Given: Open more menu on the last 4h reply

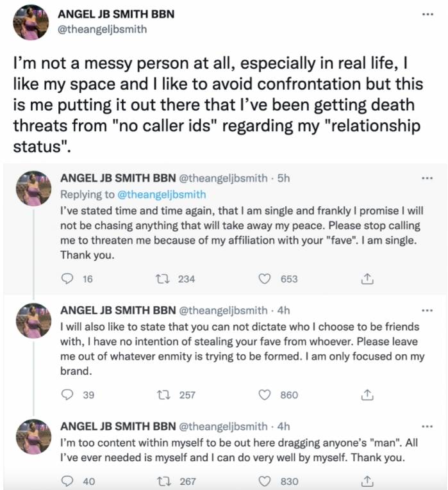Looking at the screenshot, I should click(427, 426).
